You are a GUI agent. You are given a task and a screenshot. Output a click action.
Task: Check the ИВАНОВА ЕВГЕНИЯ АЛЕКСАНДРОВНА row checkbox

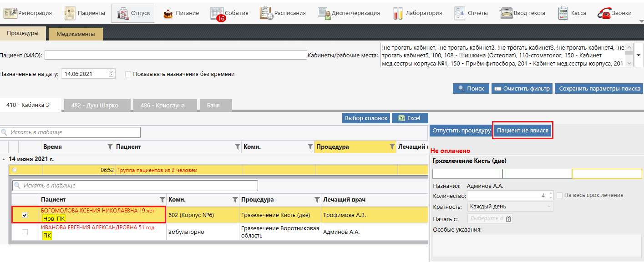coord(25,232)
